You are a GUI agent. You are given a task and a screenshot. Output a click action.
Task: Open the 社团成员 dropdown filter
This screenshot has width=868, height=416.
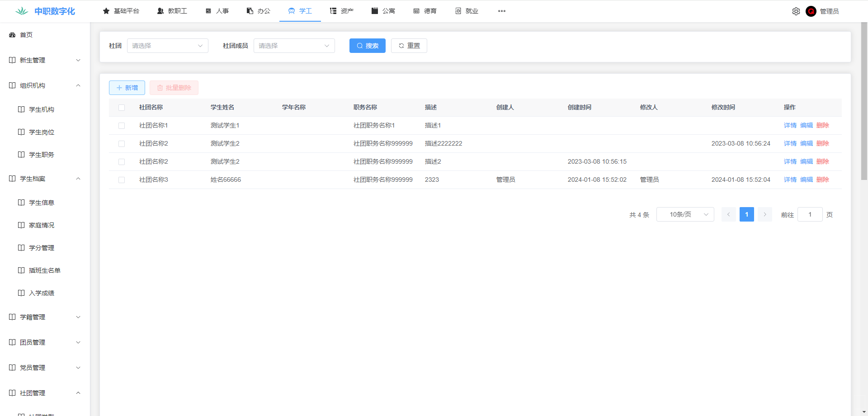pos(294,46)
